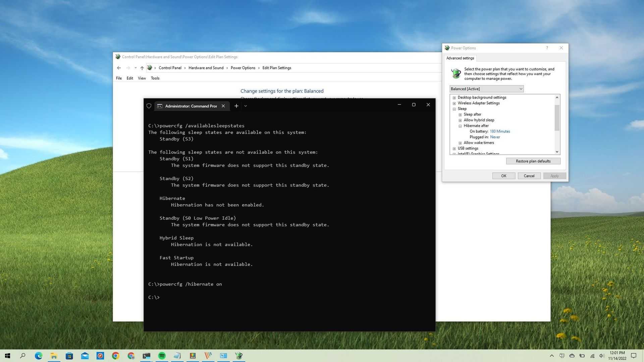Select Hibernate after tree item label
Image resolution: width=644 pixels, height=362 pixels.
click(x=476, y=126)
